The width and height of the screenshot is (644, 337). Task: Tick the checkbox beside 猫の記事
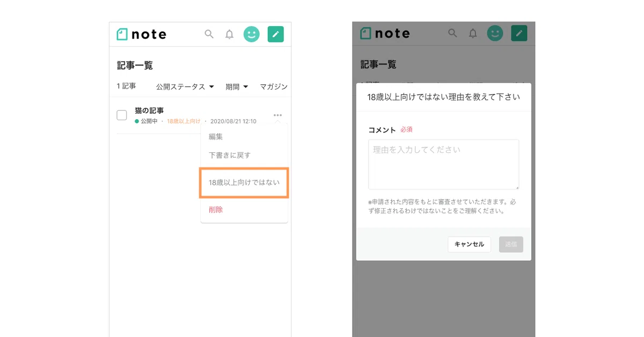(122, 115)
